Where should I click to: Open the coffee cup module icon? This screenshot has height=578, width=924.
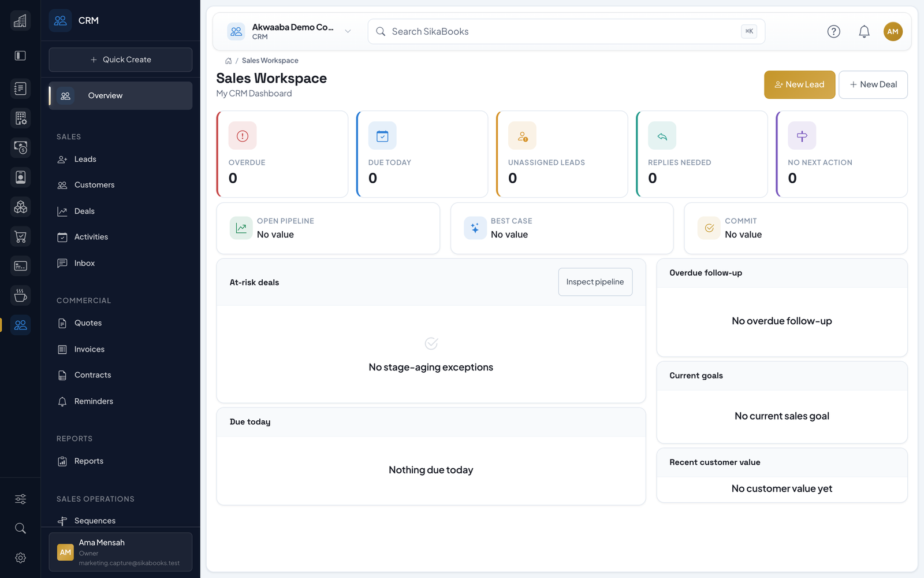(x=20, y=295)
